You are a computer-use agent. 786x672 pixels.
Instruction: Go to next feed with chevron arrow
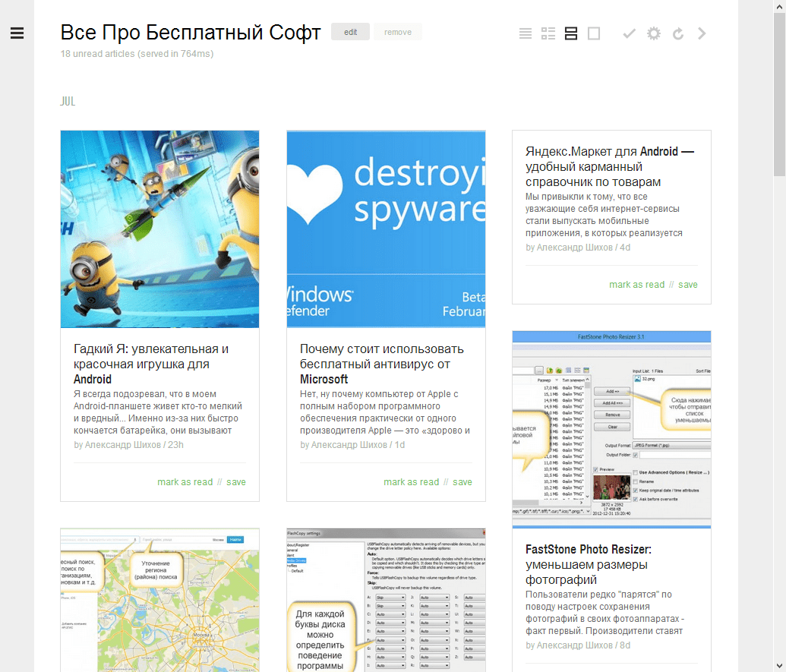pos(702,33)
